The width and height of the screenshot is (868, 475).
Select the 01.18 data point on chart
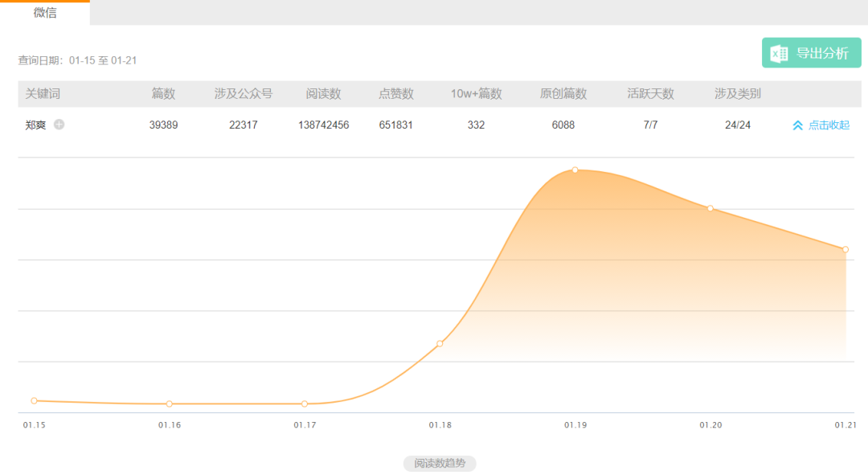(440, 344)
